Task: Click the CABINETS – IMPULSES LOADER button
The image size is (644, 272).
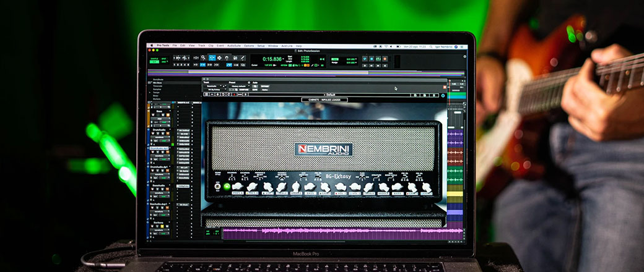Action: point(324,100)
